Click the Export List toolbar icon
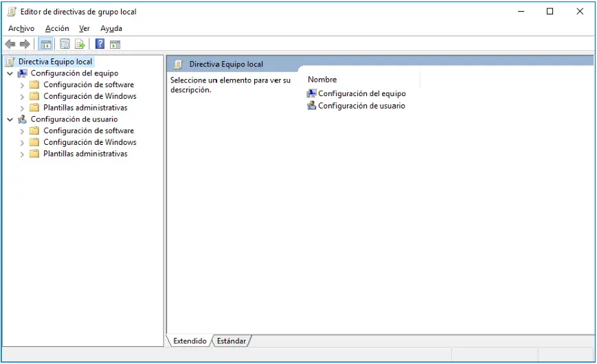The width and height of the screenshot is (597, 364). pyautogui.click(x=80, y=44)
